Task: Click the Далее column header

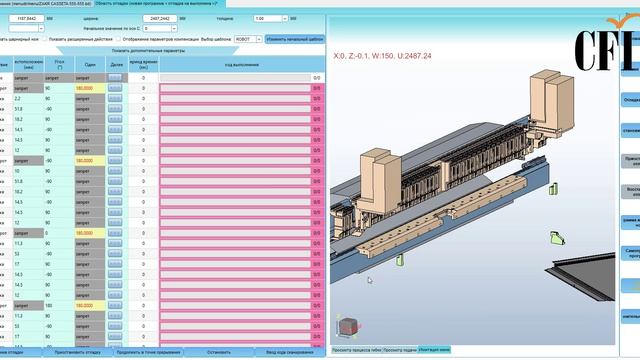Action: (x=116, y=64)
